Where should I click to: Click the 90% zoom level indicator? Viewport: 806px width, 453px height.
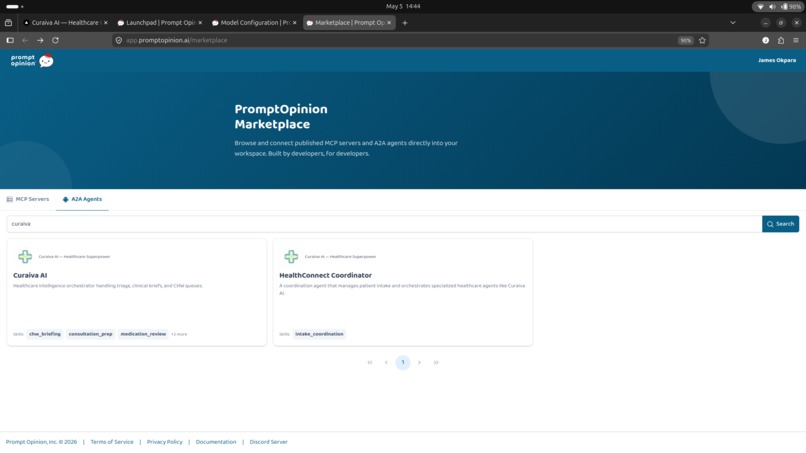pos(685,40)
